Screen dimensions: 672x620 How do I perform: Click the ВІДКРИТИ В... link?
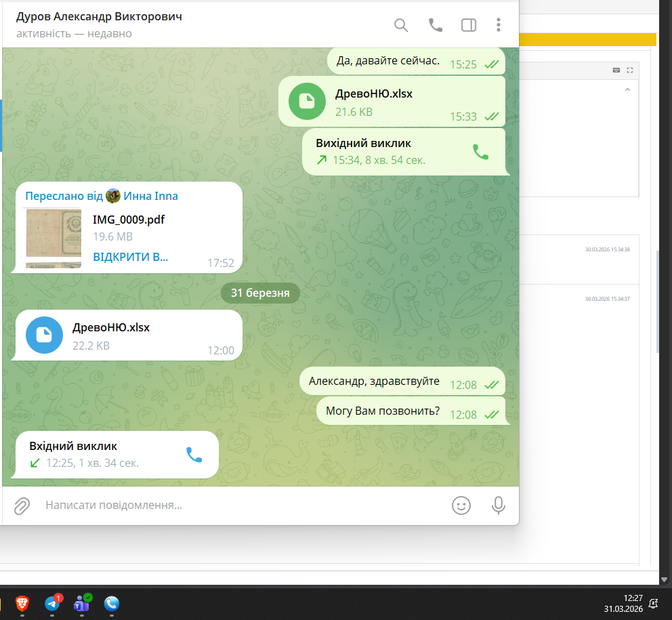[130, 257]
